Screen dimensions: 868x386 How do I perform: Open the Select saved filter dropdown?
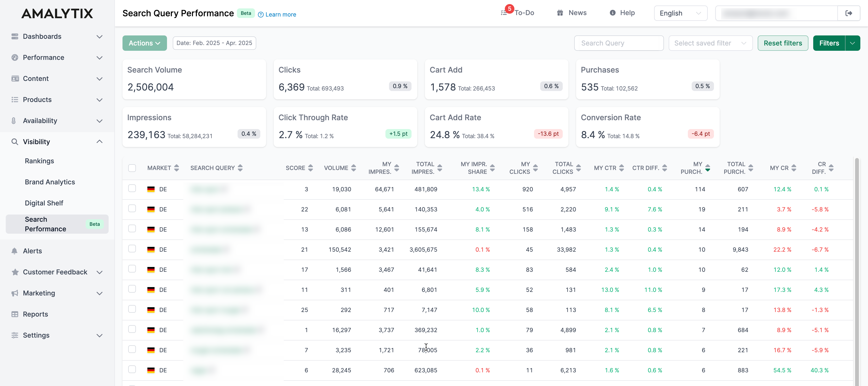click(710, 43)
